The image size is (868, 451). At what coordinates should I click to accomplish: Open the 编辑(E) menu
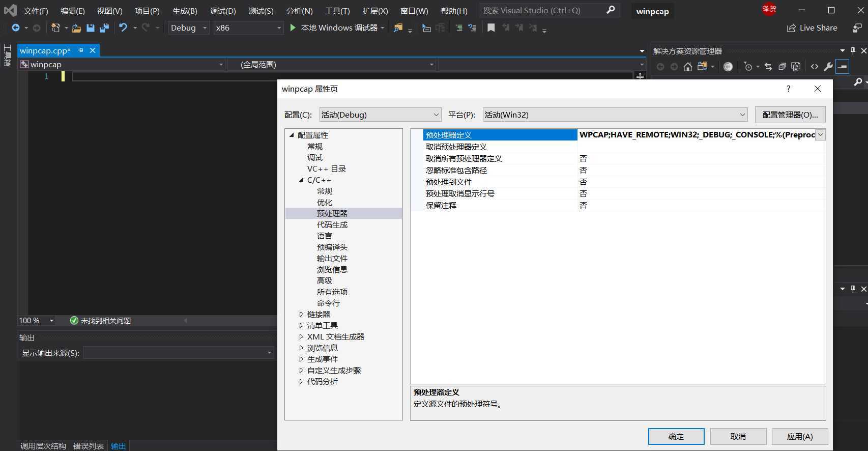[72, 11]
